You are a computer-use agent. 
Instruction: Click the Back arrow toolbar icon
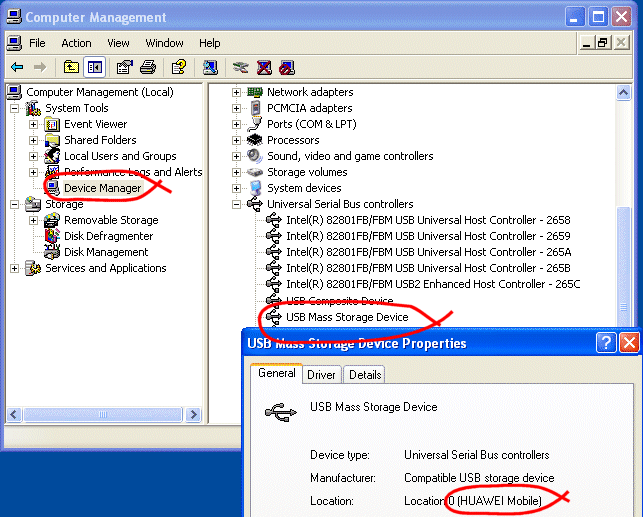pyautogui.click(x=17, y=67)
